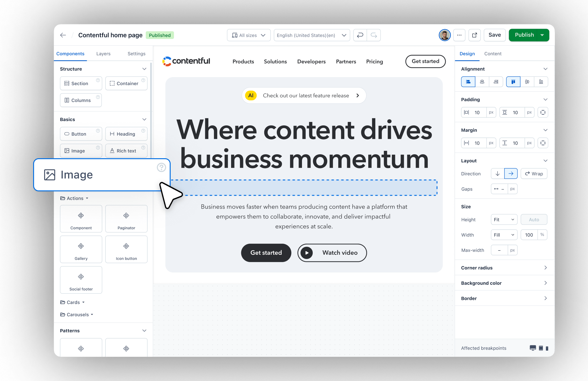Set vertical alignment to bottom
Screen dimensions: 588x381
[541, 82]
